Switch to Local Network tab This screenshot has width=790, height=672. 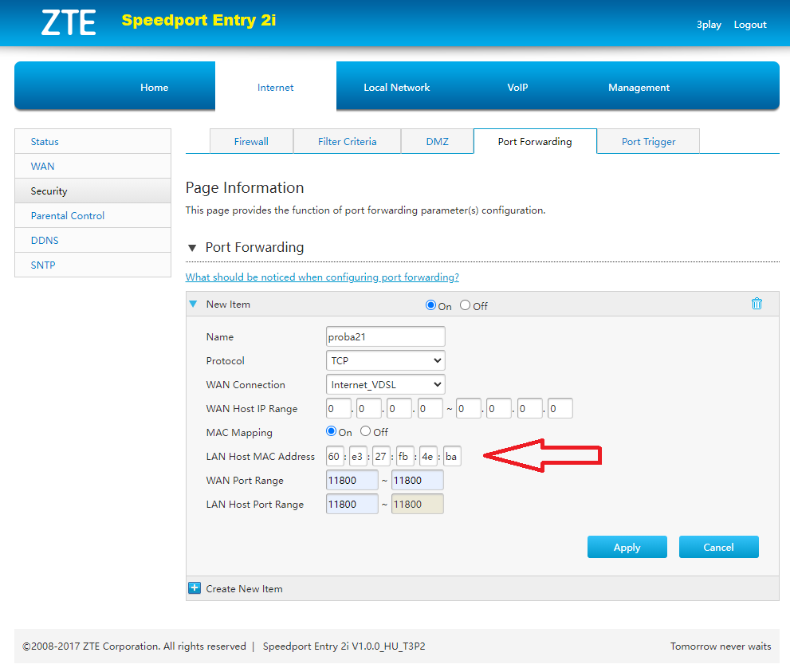point(396,87)
